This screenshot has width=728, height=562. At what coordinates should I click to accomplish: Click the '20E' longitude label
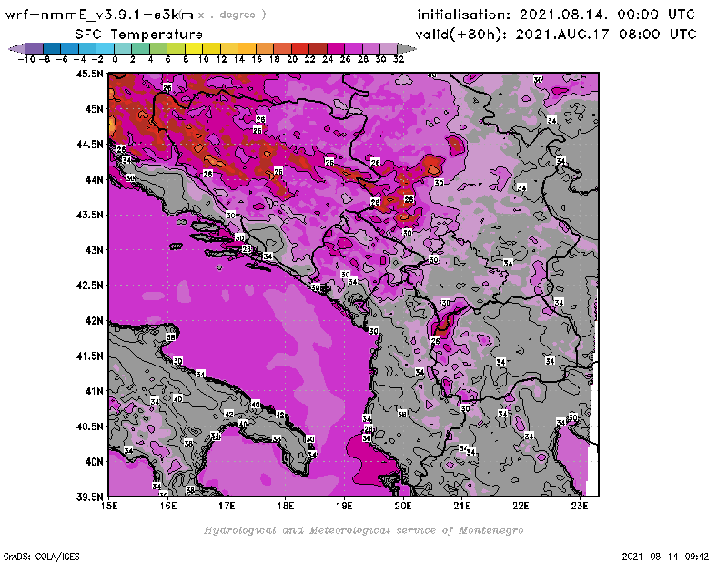pos(403,506)
